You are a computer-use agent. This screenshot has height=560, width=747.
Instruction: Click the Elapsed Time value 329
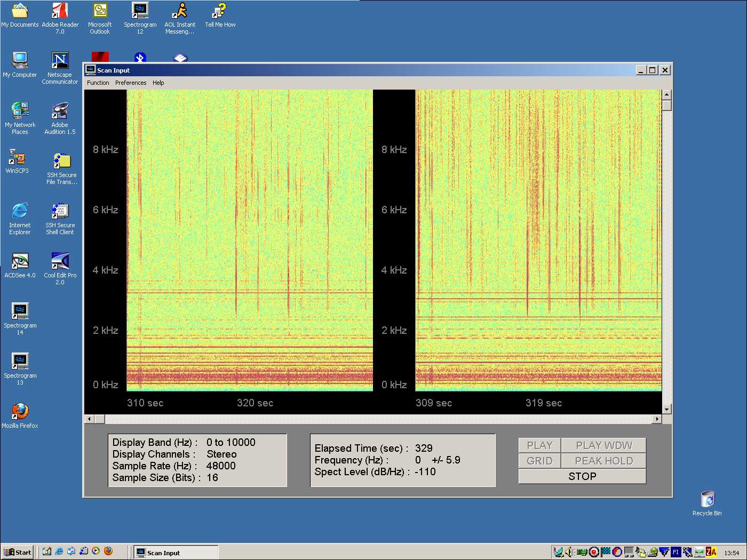pyautogui.click(x=424, y=448)
